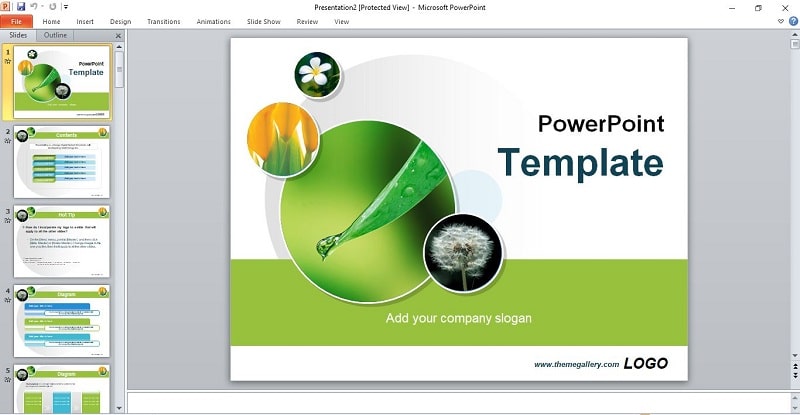Close the PowerPoint window
800x415 pixels.
pyautogui.click(x=785, y=8)
